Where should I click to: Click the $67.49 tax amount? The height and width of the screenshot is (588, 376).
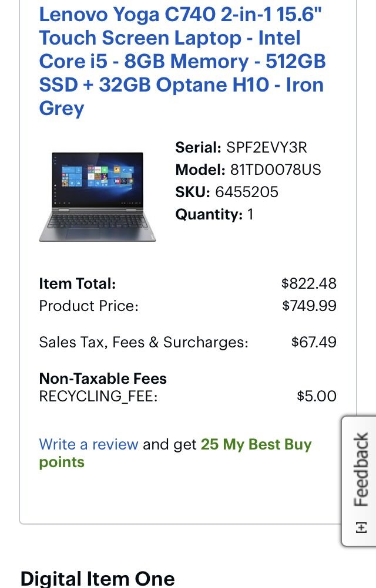[x=314, y=342]
